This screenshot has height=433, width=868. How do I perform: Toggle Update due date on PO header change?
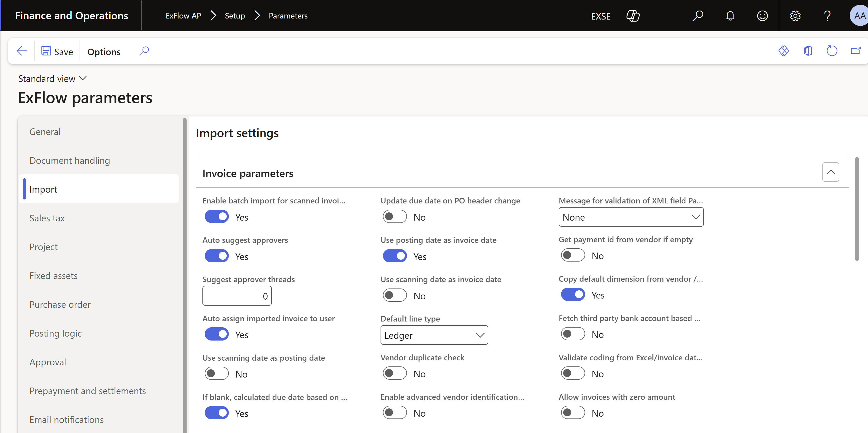pos(395,217)
